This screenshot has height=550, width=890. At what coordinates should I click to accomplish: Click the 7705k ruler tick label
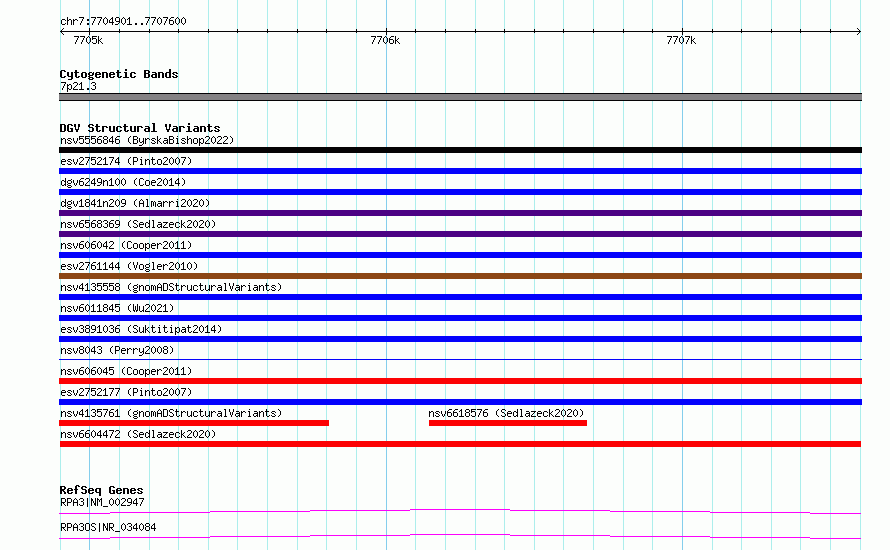(88, 40)
